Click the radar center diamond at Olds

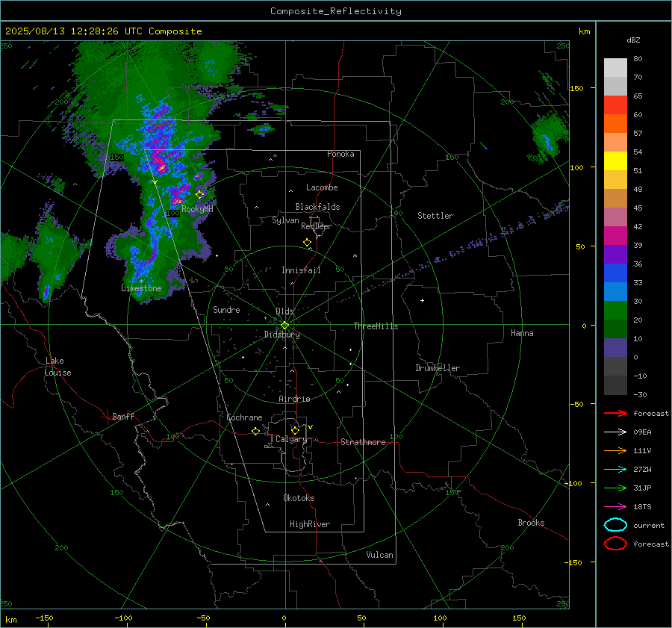point(285,326)
